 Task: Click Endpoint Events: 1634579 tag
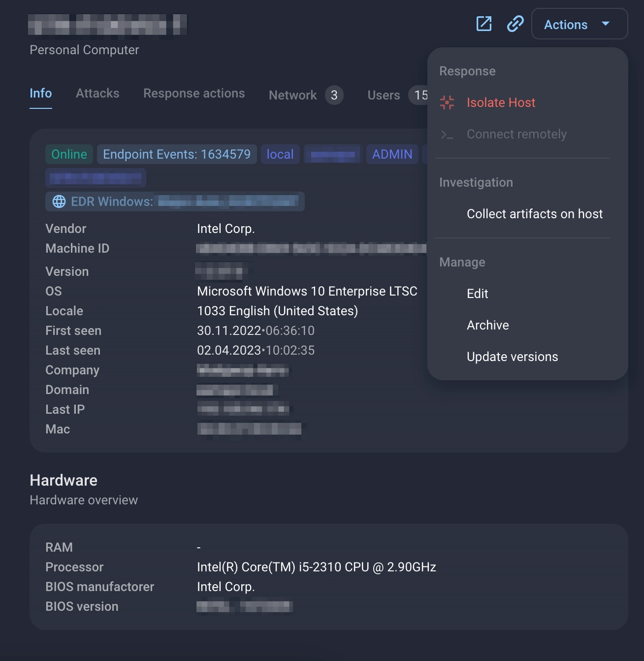177,154
